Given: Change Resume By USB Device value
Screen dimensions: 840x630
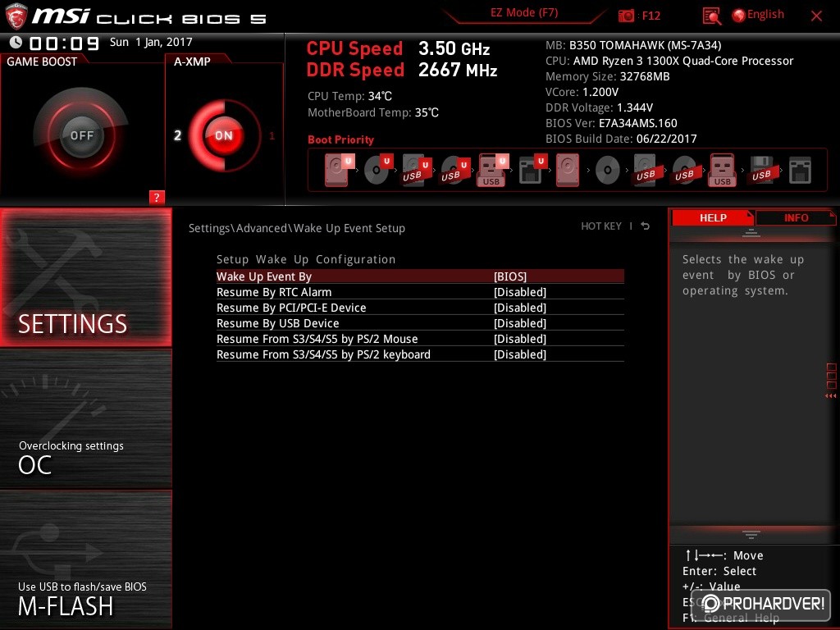Looking at the screenshot, I should (x=519, y=323).
